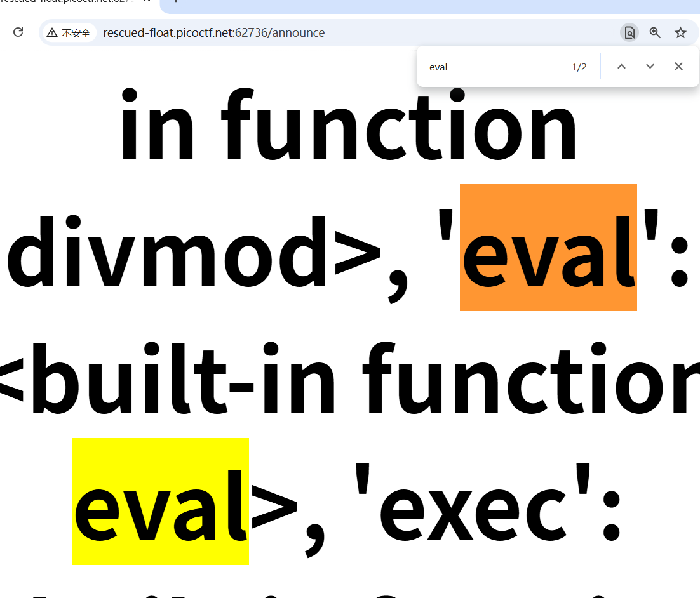The image size is (700, 598).
Task: Close the find bar
Action: tap(678, 67)
